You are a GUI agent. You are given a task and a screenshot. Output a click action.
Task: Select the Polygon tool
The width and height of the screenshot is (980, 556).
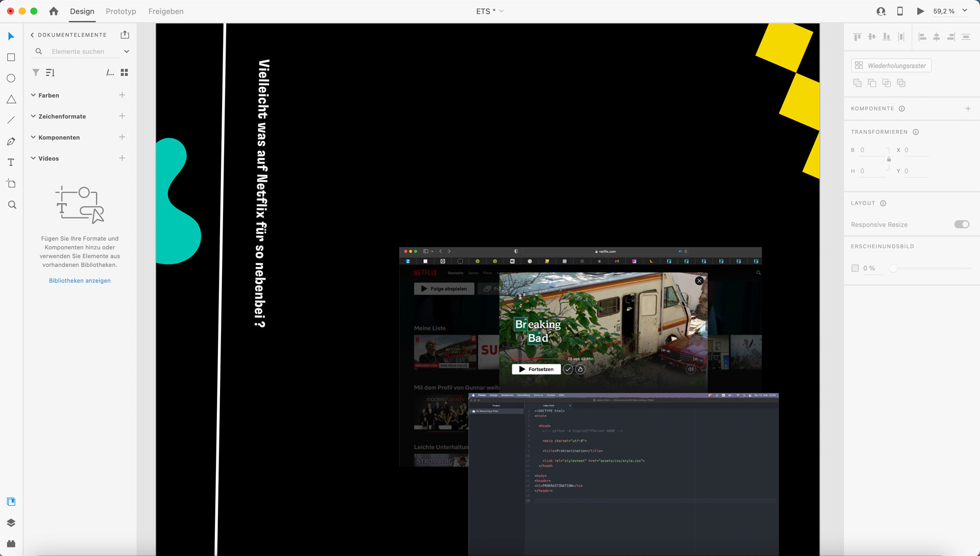coord(11,99)
